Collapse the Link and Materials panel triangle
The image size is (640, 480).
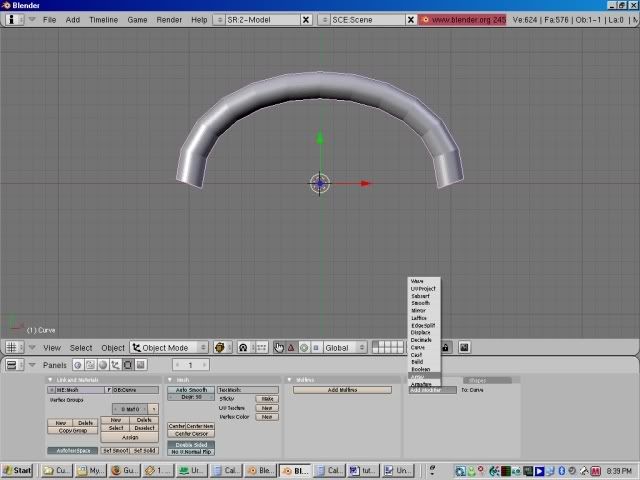click(50, 380)
